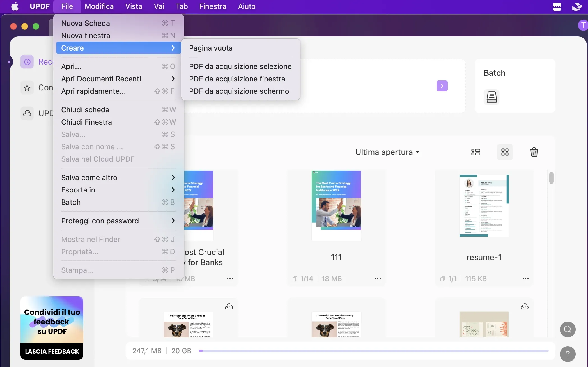Viewport: 588px width, 367px height.
Task: Open the Modifica menu
Action: (99, 6)
